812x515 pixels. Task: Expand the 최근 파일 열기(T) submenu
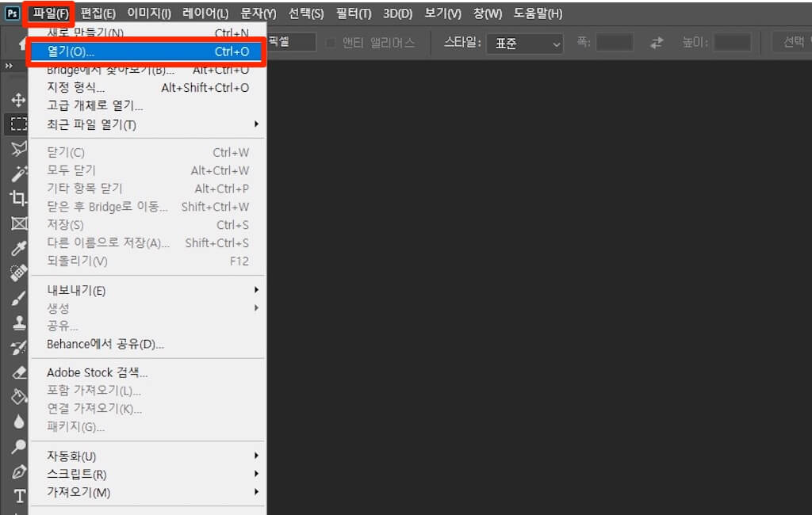147,124
